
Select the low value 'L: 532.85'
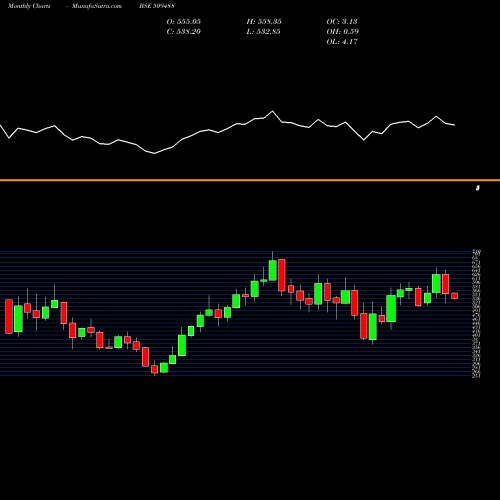[x=263, y=31]
